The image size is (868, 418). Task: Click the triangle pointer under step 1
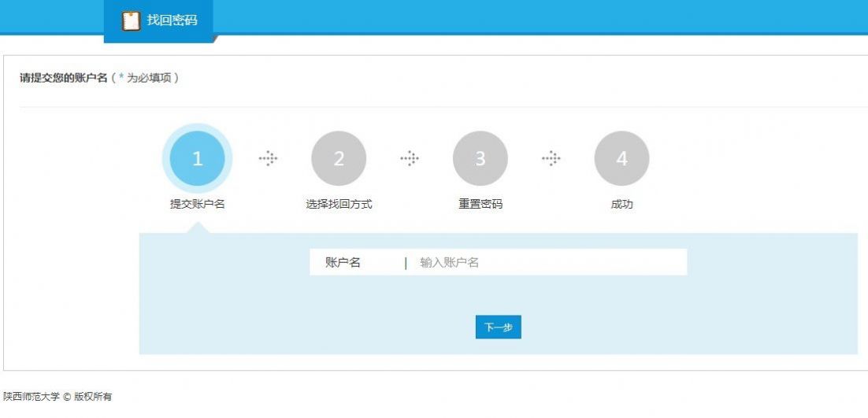click(198, 227)
